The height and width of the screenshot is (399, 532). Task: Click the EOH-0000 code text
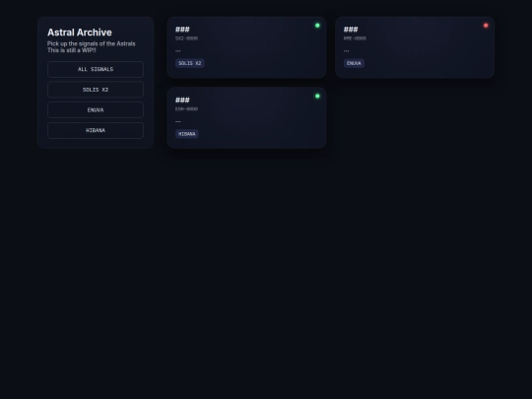pyautogui.click(x=186, y=109)
